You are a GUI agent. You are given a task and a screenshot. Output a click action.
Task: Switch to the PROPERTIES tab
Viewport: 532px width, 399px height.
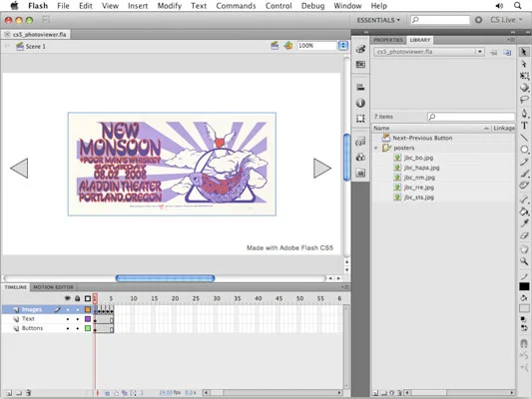click(388, 40)
